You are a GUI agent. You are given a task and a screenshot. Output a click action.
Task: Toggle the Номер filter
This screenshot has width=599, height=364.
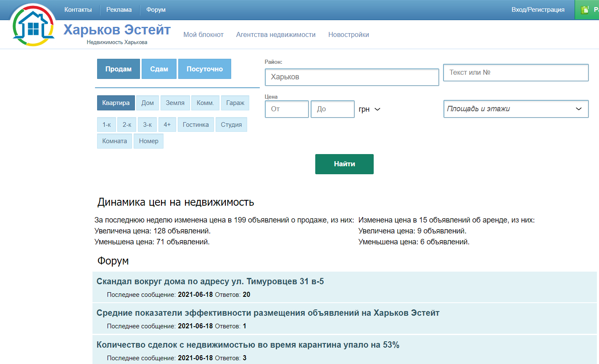pyautogui.click(x=149, y=141)
